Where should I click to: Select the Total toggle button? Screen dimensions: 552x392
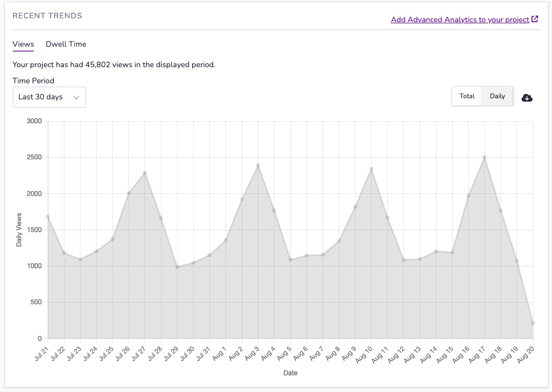point(467,96)
